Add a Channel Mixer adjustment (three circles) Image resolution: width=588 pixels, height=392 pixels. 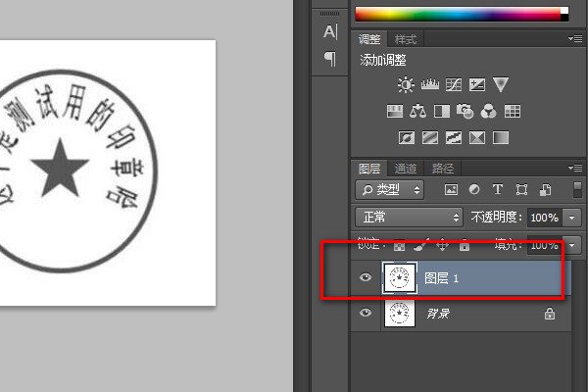click(x=488, y=112)
